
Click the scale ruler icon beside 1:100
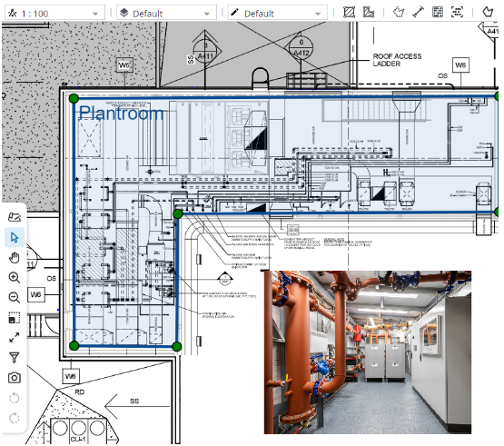[x=13, y=14]
